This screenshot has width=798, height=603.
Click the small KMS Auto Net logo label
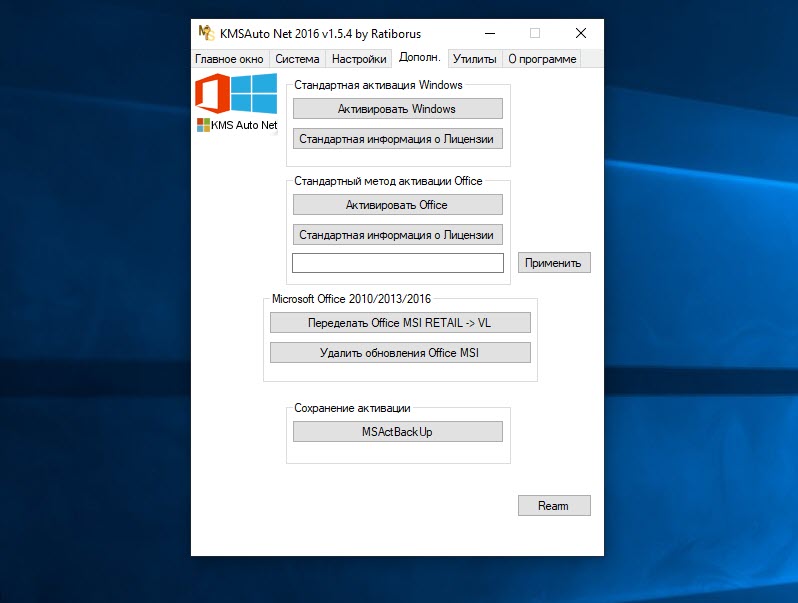click(237, 125)
